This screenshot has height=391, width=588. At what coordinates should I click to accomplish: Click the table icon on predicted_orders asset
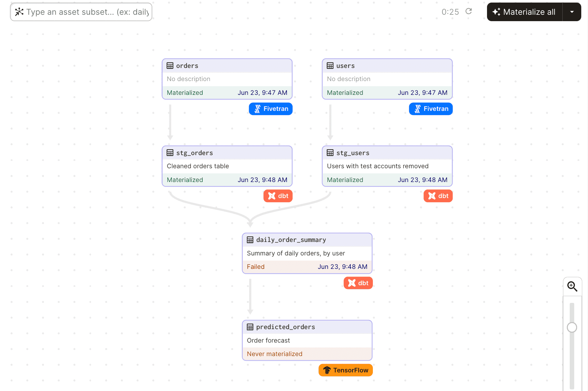click(250, 327)
